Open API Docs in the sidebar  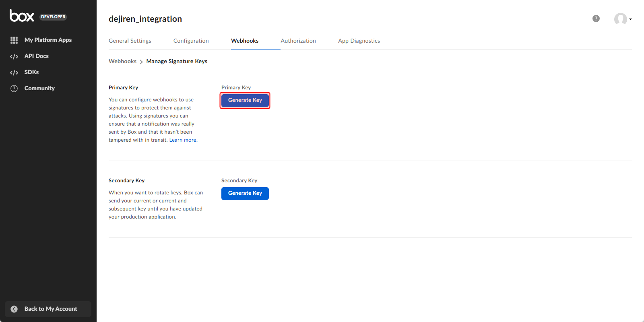pos(36,56)
